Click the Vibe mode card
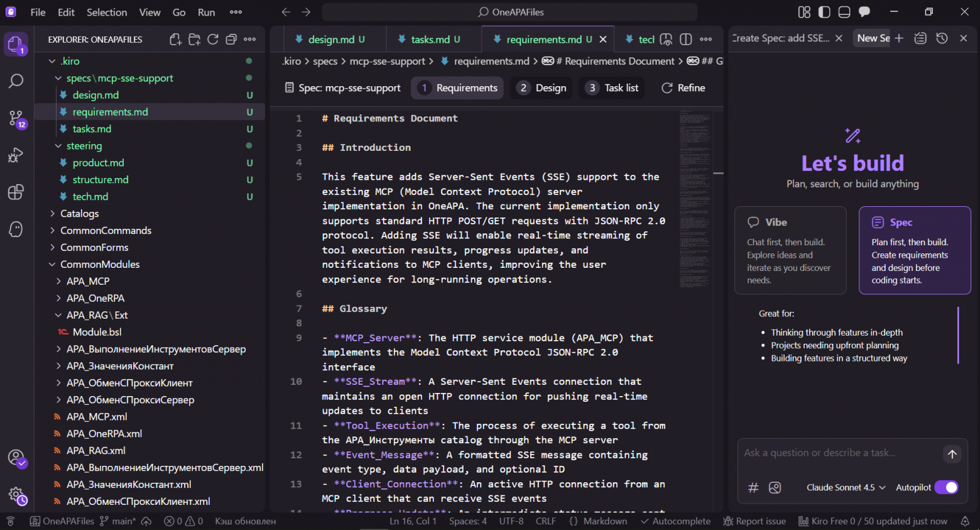 (x=790, y=250)
